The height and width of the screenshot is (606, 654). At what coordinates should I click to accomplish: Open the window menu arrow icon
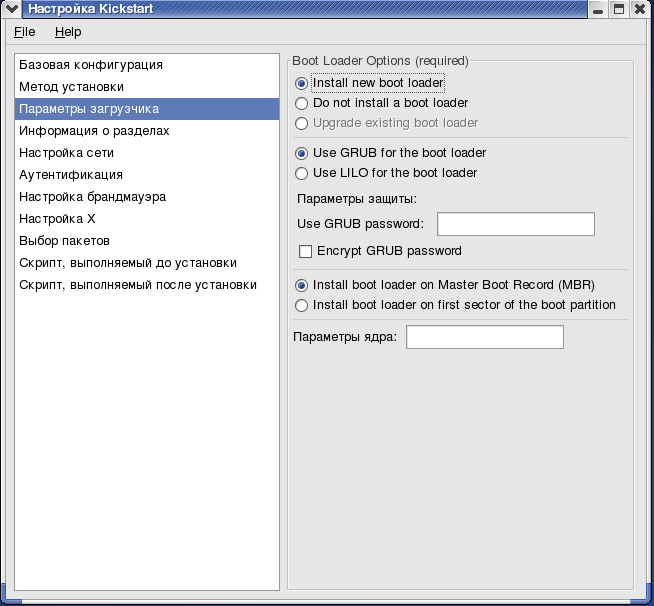pos(11,9)
